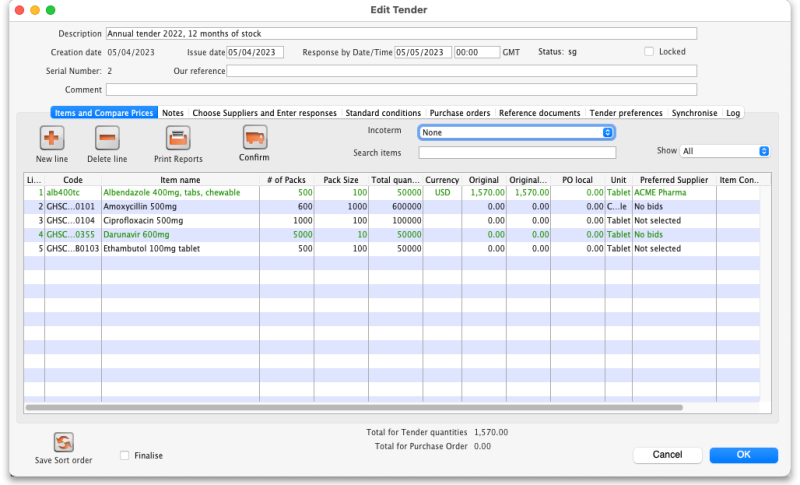This screenshot has height=485, width=800.
Task: Open the Tender preferences tab
Action: coord(627,113)
